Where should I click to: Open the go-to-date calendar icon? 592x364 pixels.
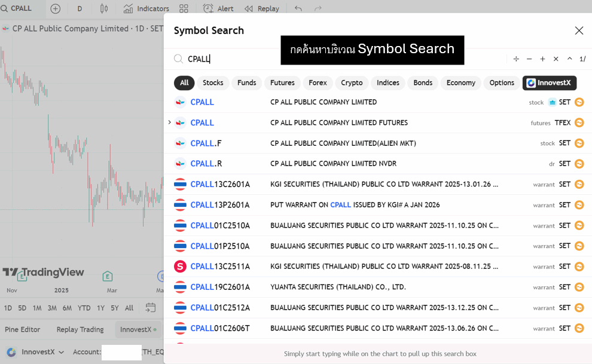tap(150, 307)
